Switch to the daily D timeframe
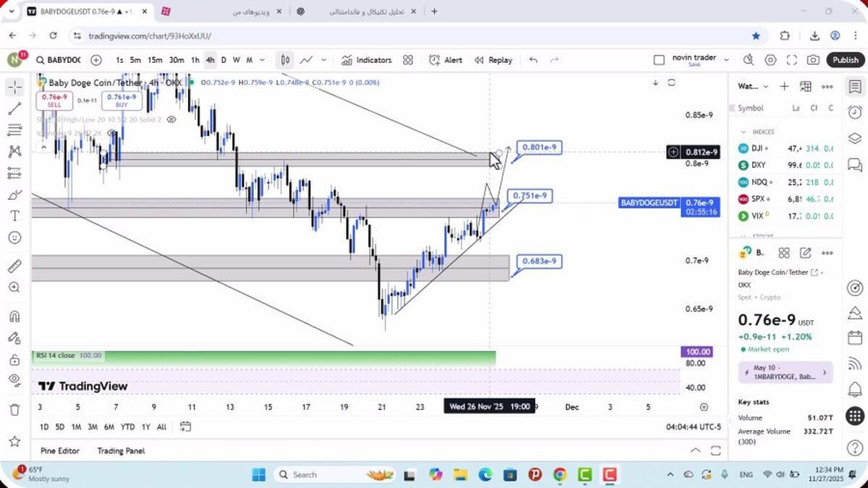Image resolution: width=868 pixels, height=488 pixels. coord(224,60)
